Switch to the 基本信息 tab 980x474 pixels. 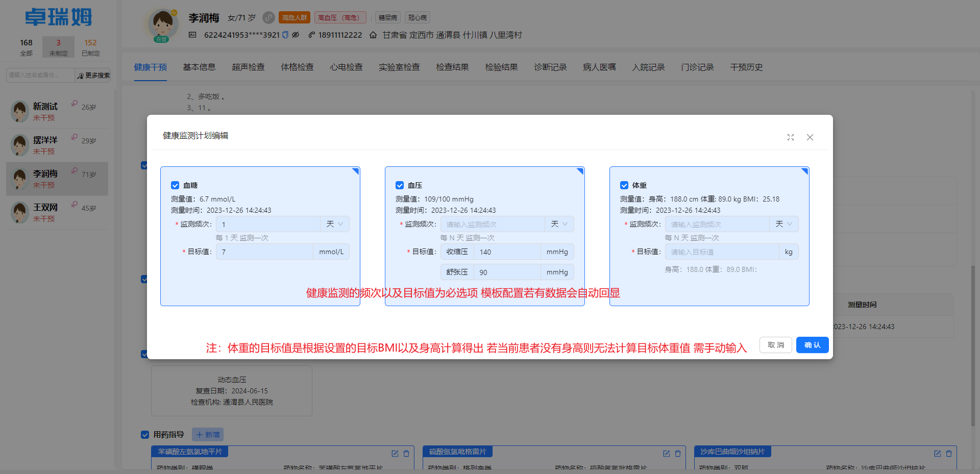pos(199,67)
